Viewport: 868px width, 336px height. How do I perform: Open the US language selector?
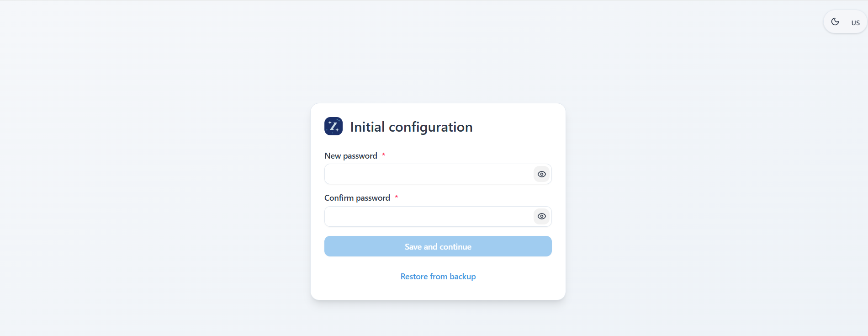[x=855, y=22]
